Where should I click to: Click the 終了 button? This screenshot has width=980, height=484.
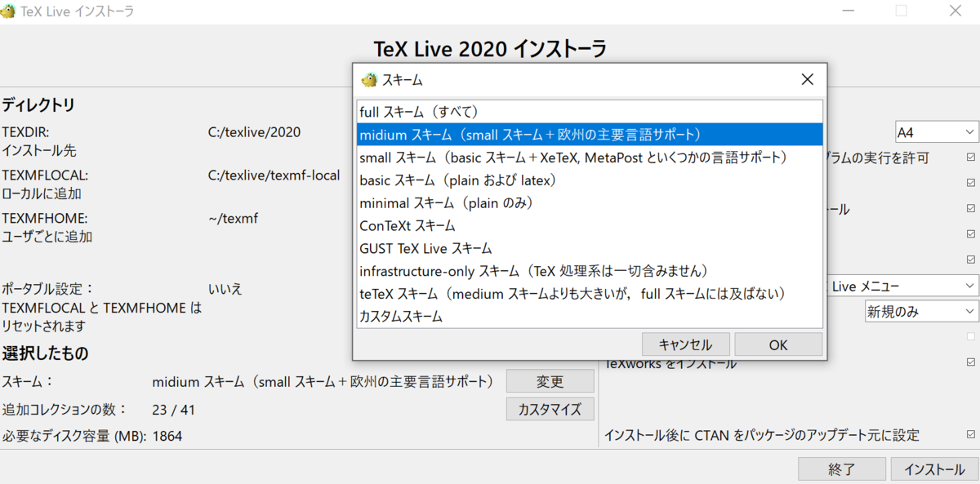[x=841, y=469]
